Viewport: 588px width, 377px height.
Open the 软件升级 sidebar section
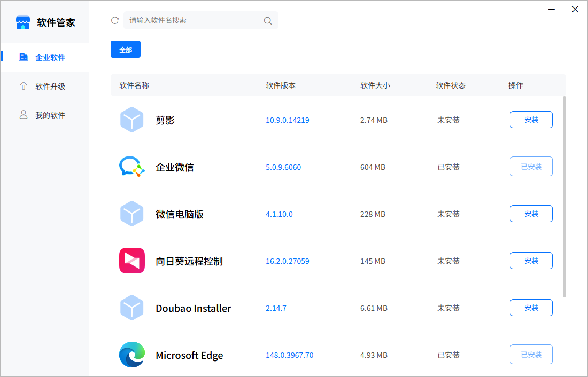(x=44, y=86)
